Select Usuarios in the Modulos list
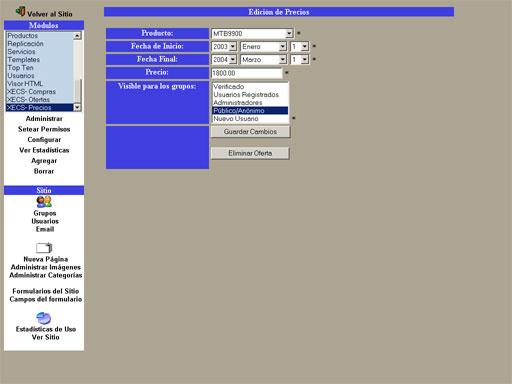 [x=40, y=76]
